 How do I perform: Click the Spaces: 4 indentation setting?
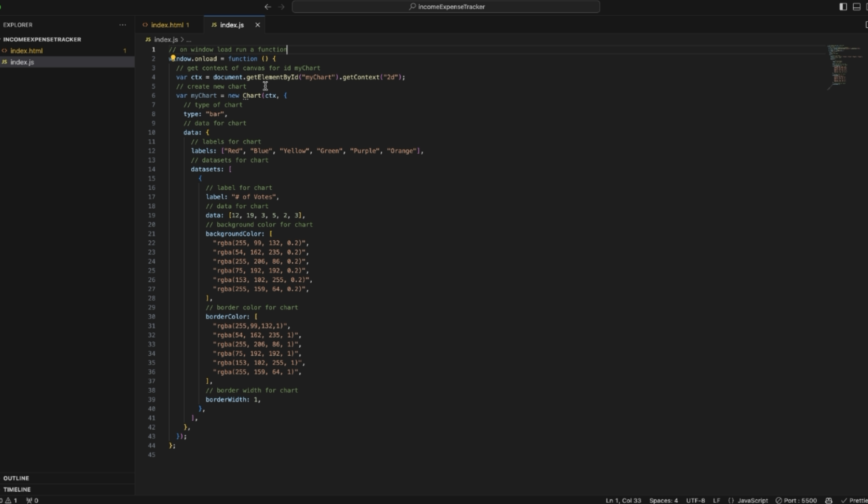pos(663,500)
